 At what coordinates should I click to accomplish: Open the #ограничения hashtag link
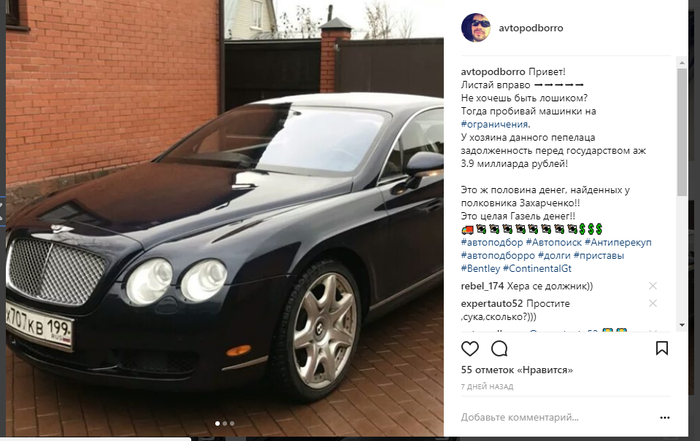495,124
